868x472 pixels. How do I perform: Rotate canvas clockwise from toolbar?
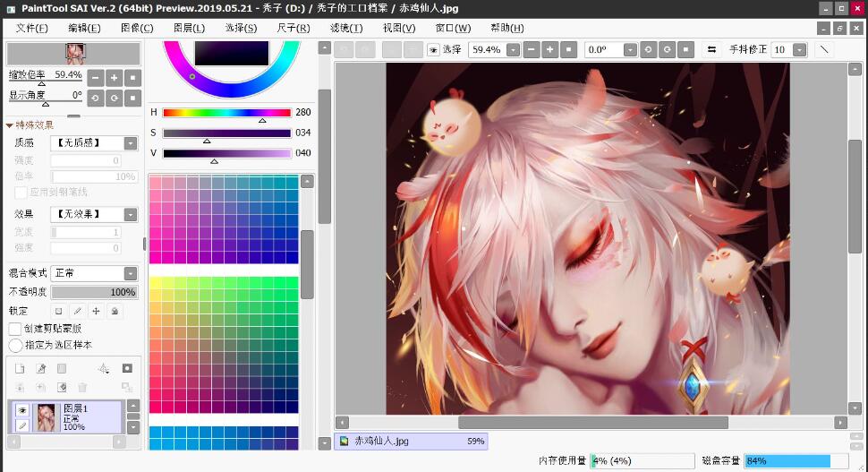pyautogui.click(x=667, y=50)
